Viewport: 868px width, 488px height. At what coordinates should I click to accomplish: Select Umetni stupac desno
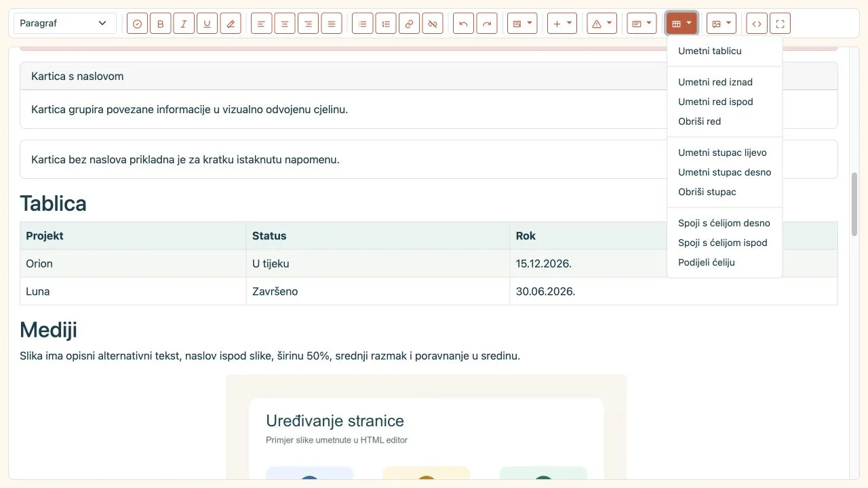(725, 173)
